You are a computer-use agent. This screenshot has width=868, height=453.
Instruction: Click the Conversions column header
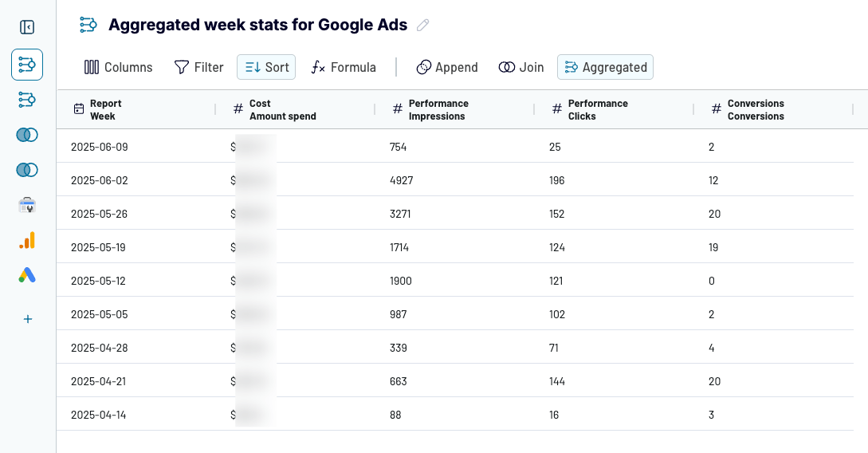coord(756,110)
